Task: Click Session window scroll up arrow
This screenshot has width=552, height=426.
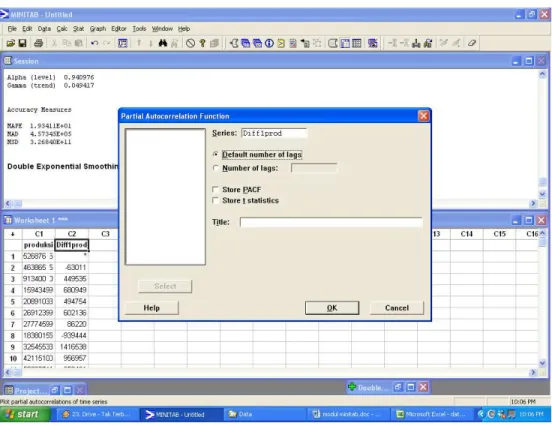Action: point(542,74)
